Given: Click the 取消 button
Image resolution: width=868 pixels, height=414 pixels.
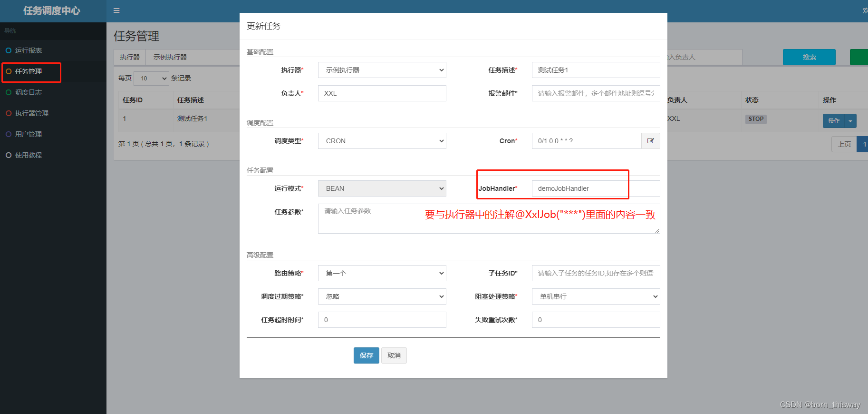Looking at the screenshot, I should click(394, 355).
